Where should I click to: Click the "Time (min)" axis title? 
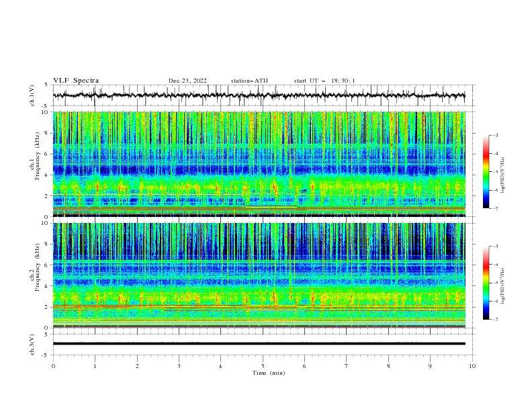269,373
